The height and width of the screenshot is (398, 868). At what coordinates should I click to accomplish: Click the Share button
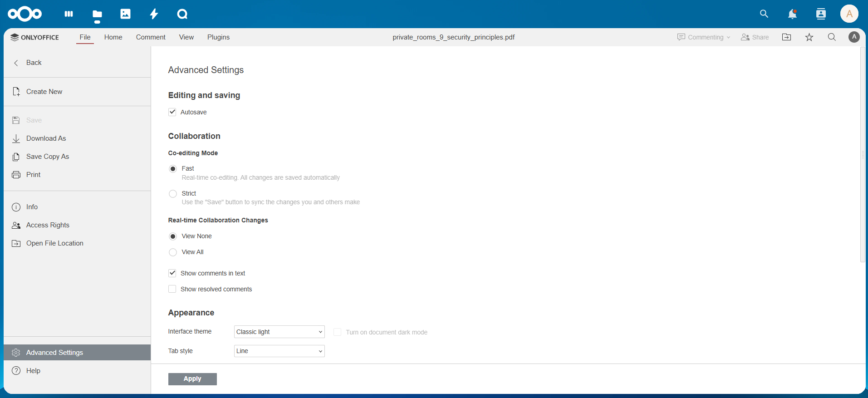coord(755,37)
